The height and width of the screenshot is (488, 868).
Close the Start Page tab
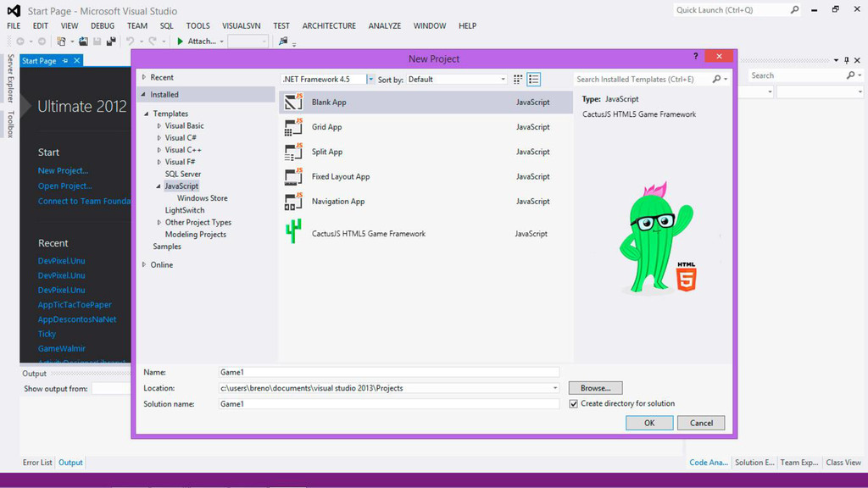77,60
